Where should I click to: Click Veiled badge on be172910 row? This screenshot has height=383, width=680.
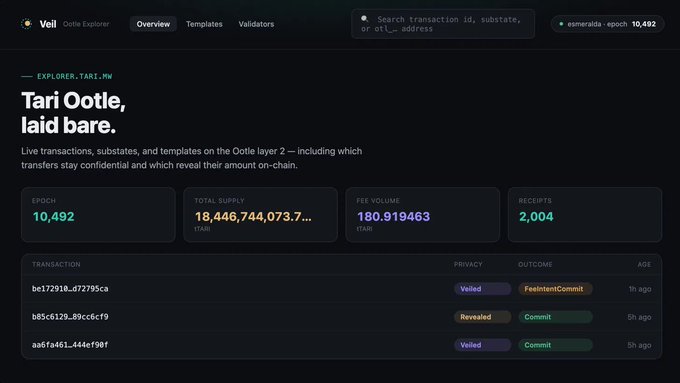tap(483, 289)
